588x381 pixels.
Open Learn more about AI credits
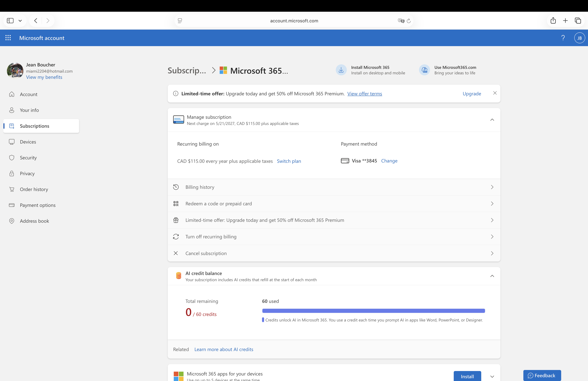tap(224, 349)
